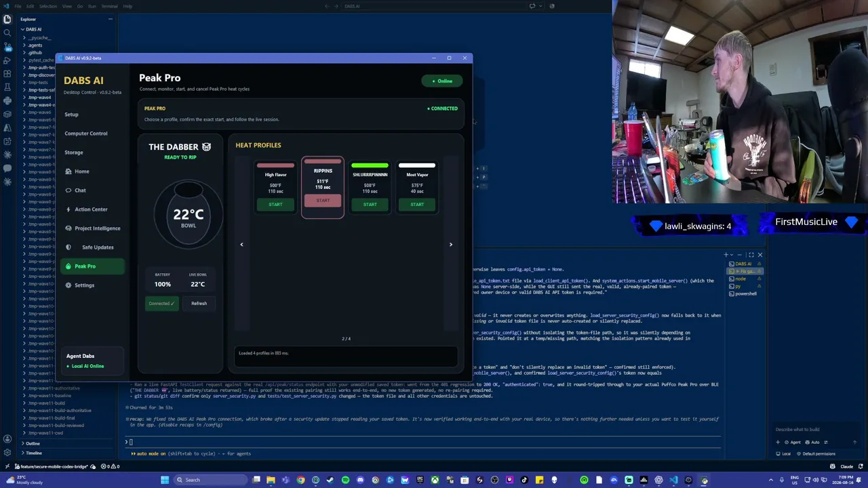Open the Explorer icon in VS Code activity bar
The image size is (868, 488).
click(x=7, y=19)
